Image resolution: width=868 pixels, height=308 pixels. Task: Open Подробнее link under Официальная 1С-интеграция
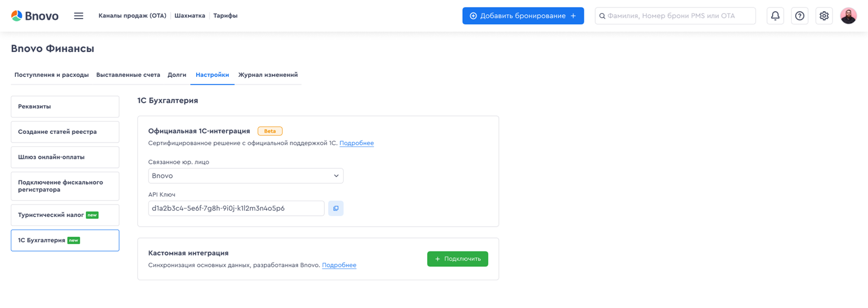click(357, 143)
